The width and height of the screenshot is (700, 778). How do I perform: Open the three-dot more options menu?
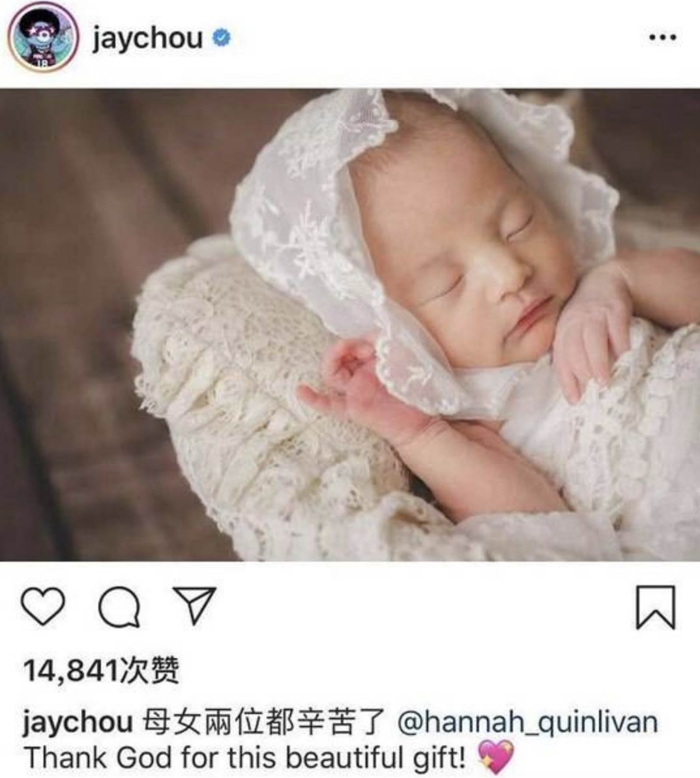(x=663, y=36)
